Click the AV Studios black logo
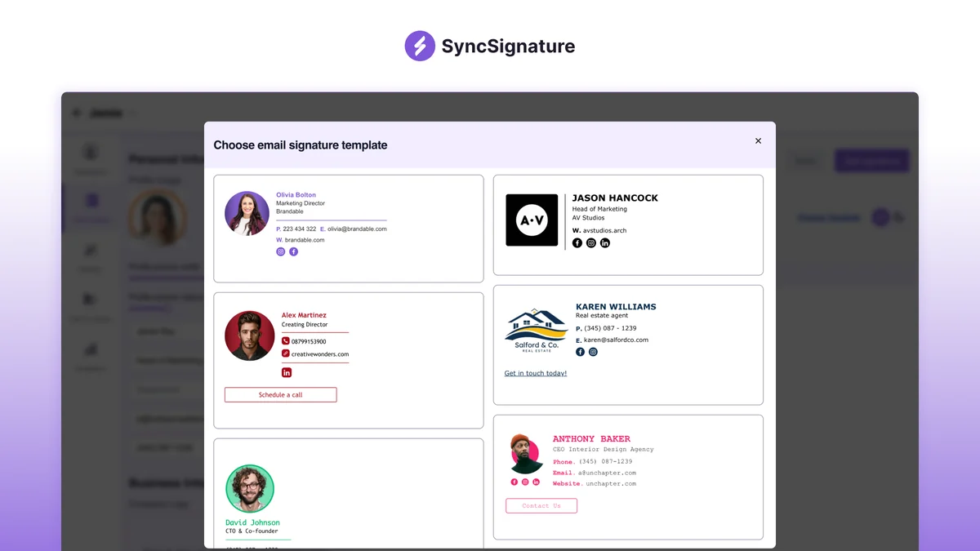 point(532,220)
